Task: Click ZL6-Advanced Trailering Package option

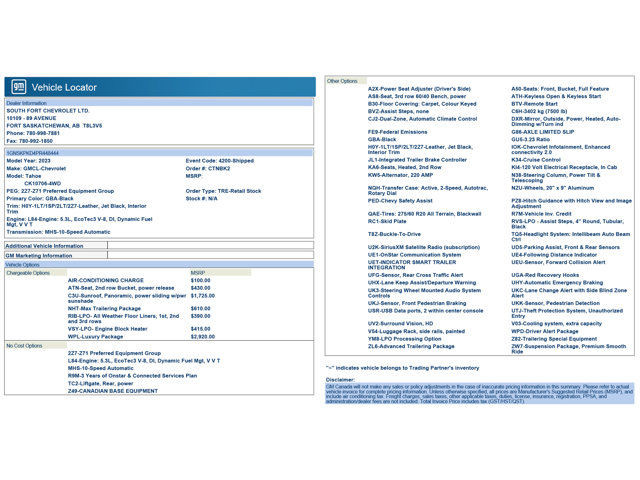Action: click(x=411, y=347)
